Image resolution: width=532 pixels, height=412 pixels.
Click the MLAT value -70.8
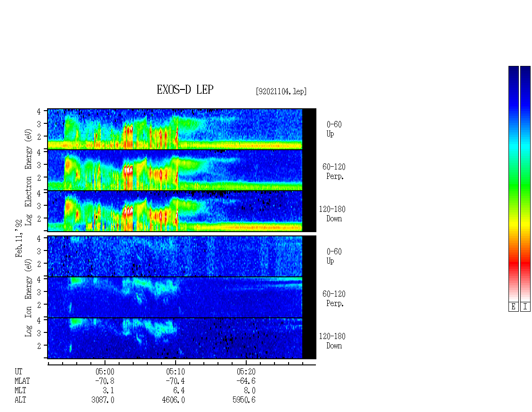coord(105,381)
